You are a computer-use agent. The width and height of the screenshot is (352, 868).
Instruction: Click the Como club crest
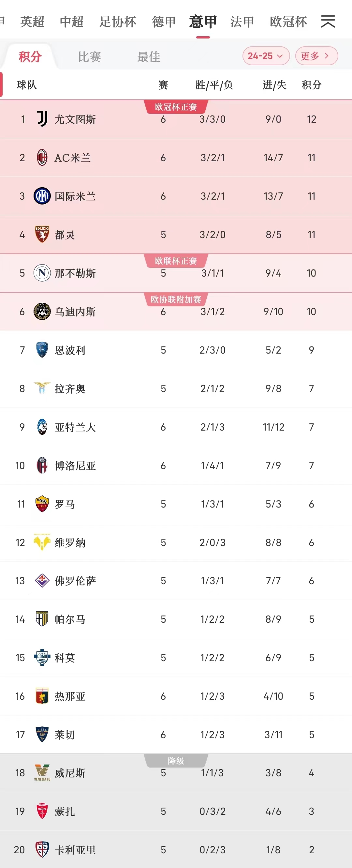[42, 658]
